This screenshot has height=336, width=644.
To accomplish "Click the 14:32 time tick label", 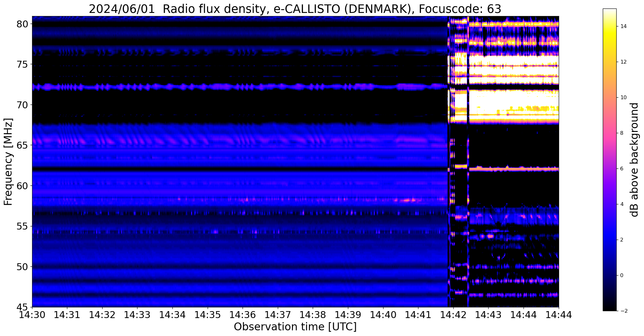I will click(x=102, y=314).
